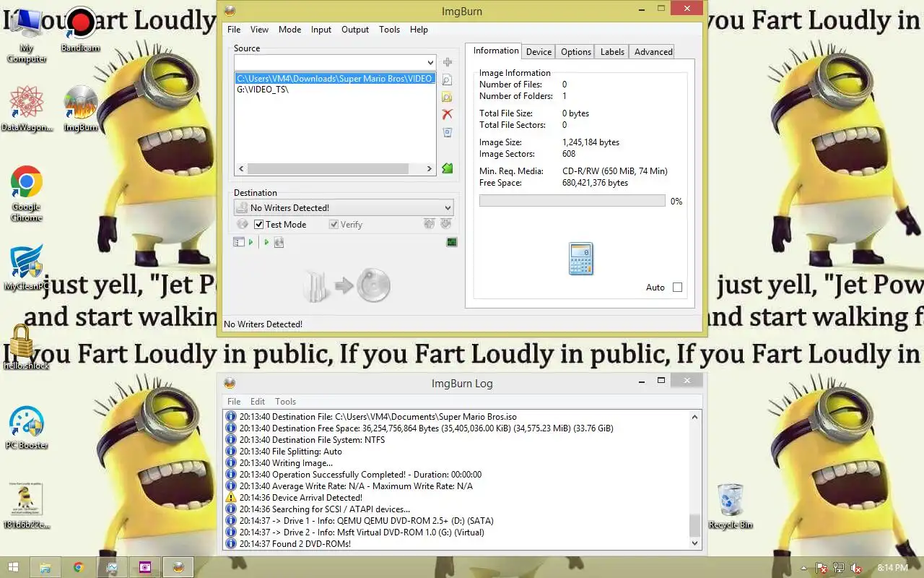Image resolution: width=924 pixels, height=578 pixels.
Task: Remove selected source with red X
Action: click(x=448, y=114)
